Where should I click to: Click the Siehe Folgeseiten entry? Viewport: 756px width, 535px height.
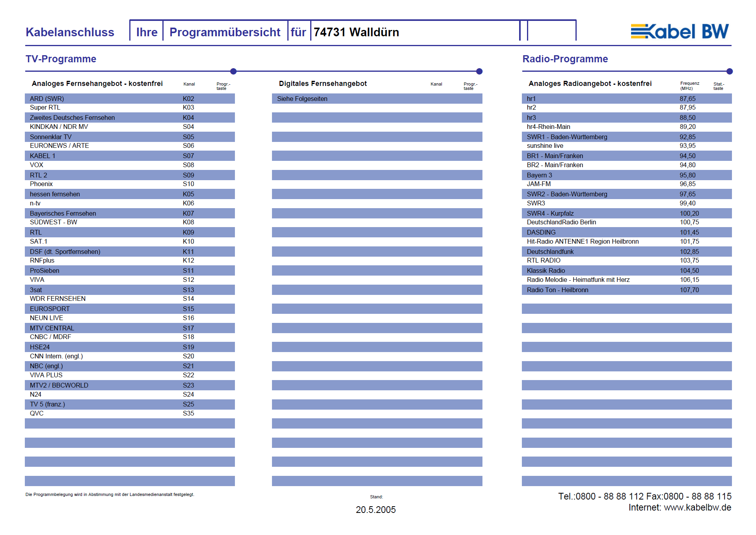(x=302, y=99)
